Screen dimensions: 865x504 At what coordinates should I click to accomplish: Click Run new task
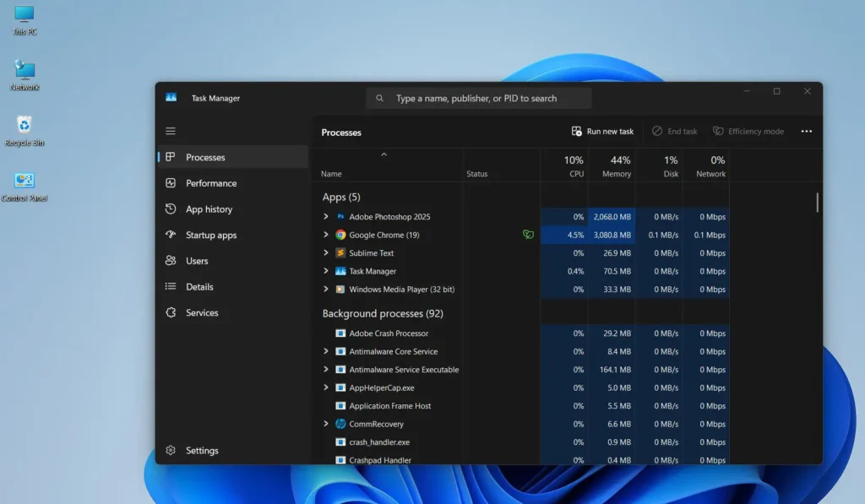602,131
